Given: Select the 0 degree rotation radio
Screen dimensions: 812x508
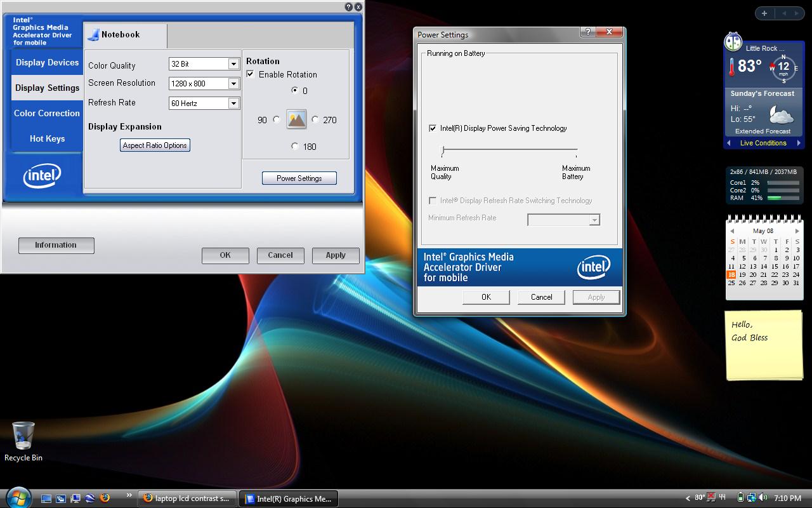Looking at the screenshot, I should coord(295,90).
